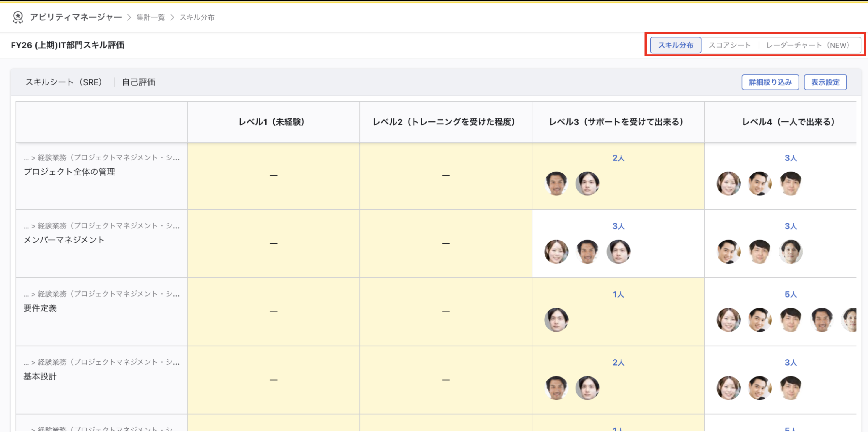
Task: Click first avatar in プロジェクト全体の管理 レベル3
Action: point(556,183)
